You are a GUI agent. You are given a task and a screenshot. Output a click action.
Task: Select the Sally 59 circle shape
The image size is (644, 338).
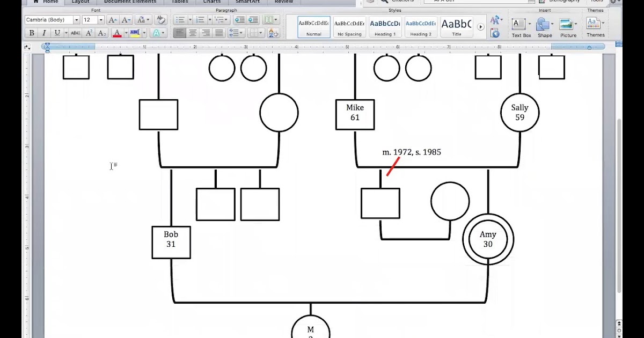[x=519, y=113]
